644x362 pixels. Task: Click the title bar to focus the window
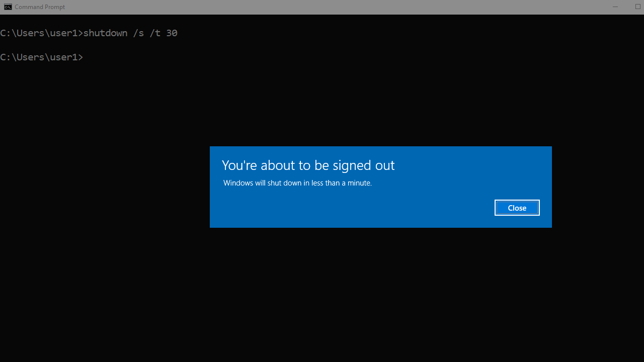(x=302, y=7)
